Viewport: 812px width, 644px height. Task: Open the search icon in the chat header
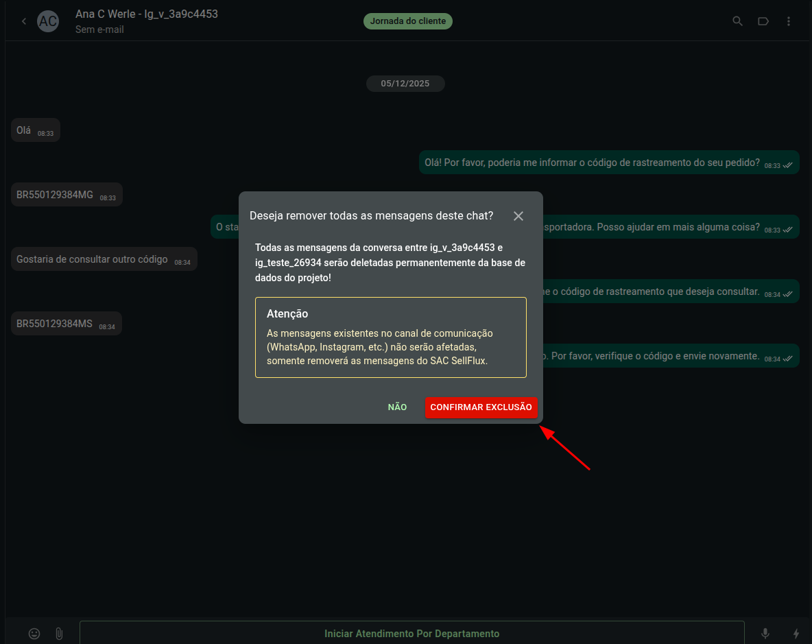click(737, 21)
